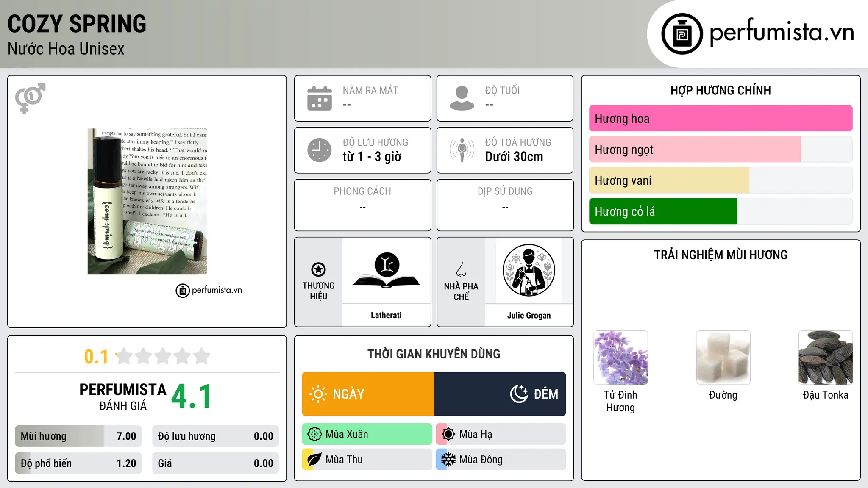Click the HỢP HƯƠNG CHÍNH heading
Viewport: 868px width, 488px height.
pos(721,90)
